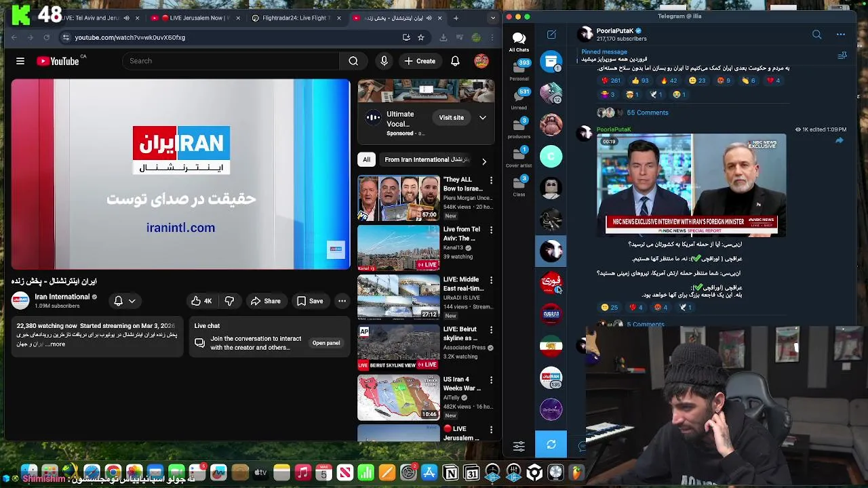Open options for LIVE: Beirut skyline video

pos(491,329)
